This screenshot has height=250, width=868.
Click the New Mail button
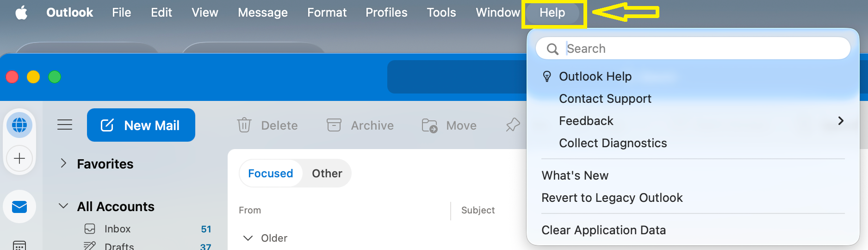(141, 125)
